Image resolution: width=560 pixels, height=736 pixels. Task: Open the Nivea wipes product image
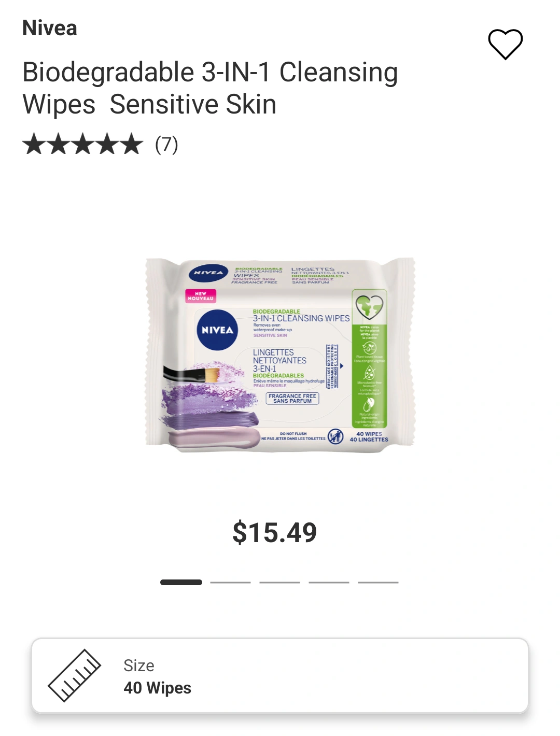tap(280, 355)
